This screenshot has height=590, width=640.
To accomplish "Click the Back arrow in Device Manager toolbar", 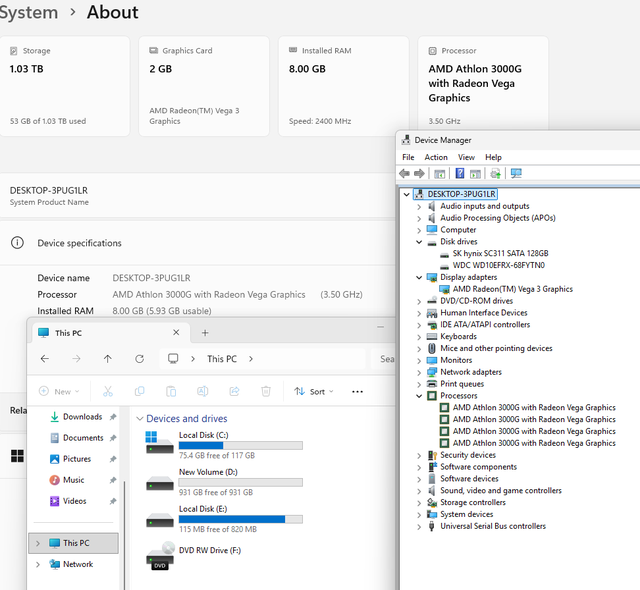I will 404,173.
